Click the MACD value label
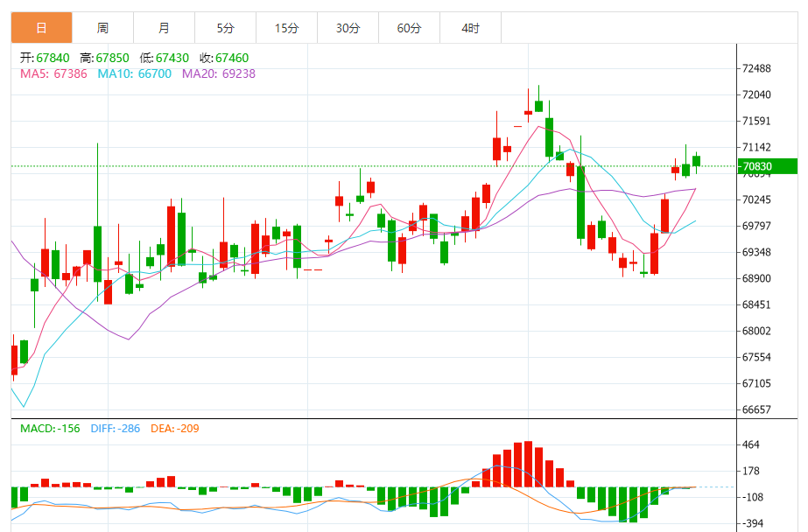 tap(50, 428)
